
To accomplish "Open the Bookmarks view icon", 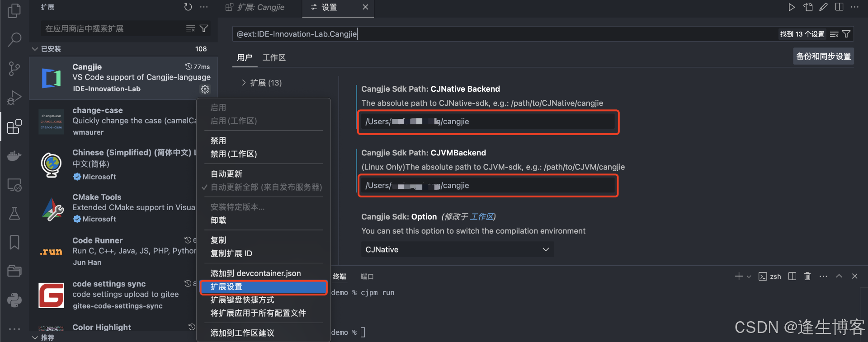I will [14, 242].
